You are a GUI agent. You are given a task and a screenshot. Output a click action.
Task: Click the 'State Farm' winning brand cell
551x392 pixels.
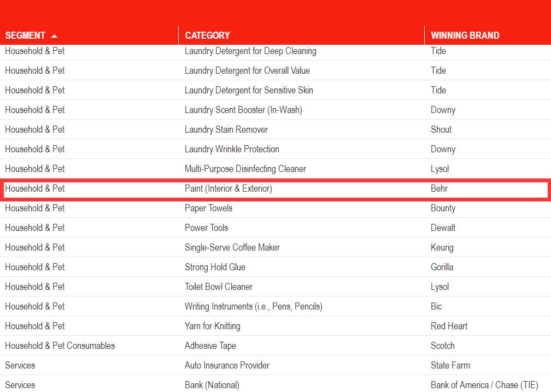pos(450,365)
